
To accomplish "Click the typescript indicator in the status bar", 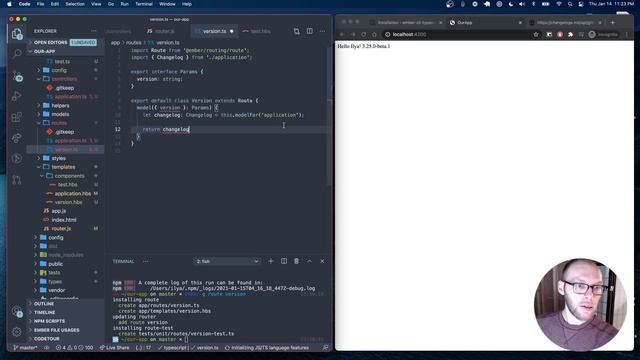I will click(x=173, y=348).
